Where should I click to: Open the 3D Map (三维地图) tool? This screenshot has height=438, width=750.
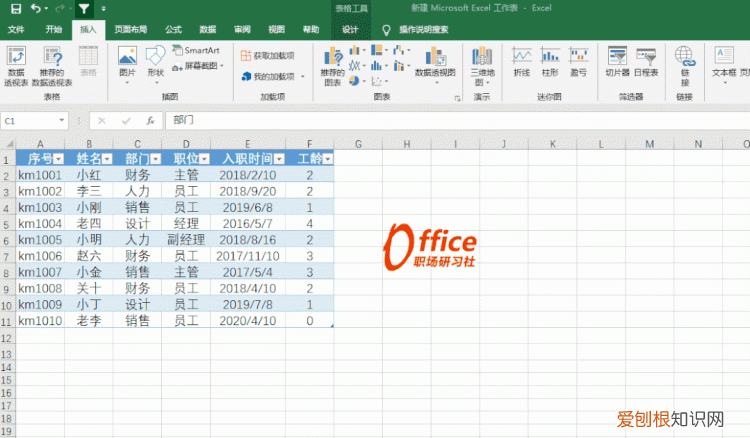tap(482, 66)
